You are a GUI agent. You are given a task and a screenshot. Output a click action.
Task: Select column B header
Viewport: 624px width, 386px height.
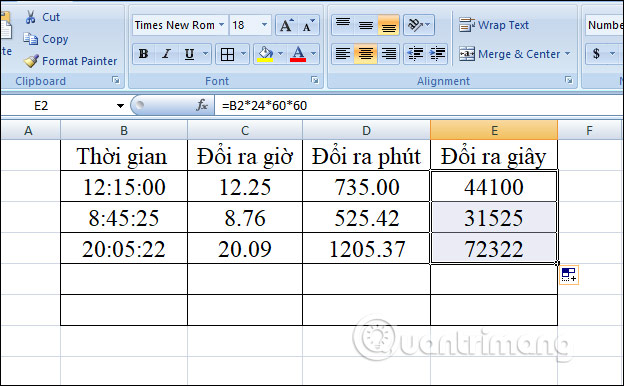coord(124,130)
